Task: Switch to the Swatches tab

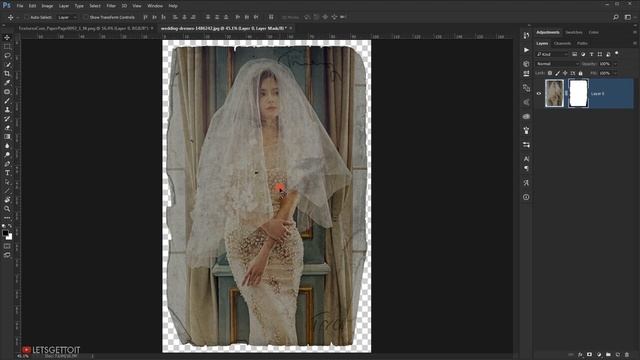Action: click(x=573, y=32)
